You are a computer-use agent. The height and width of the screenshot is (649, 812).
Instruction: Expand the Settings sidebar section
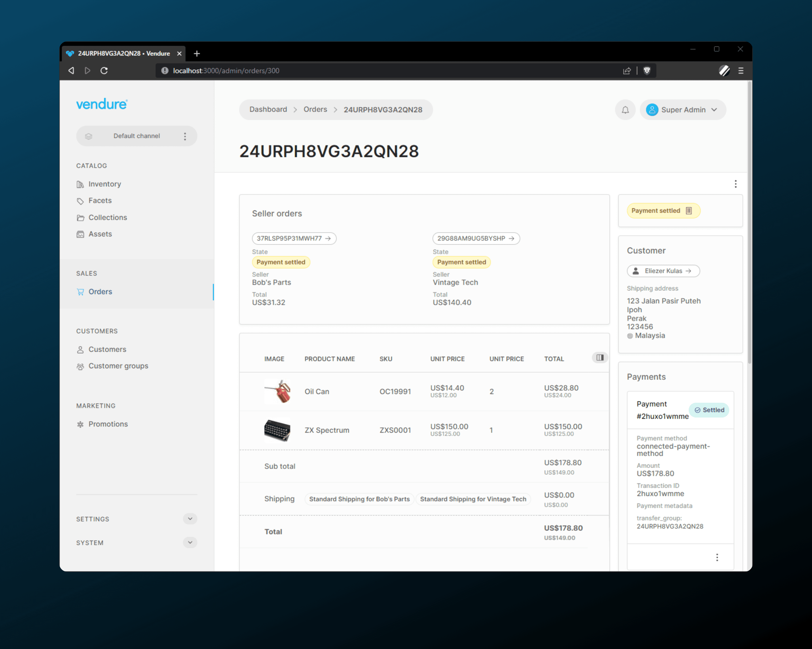click(x=190, y=519)
